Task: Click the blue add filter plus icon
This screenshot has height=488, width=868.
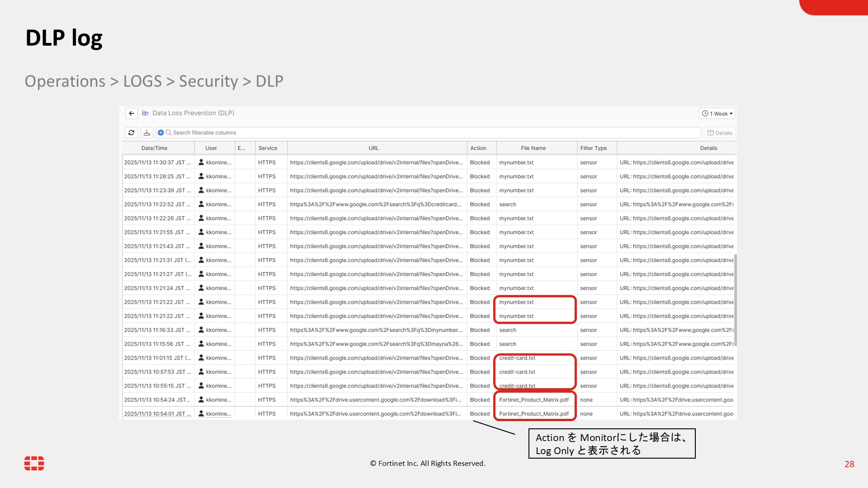Action: pyautogui.click(x=160, y=133)
